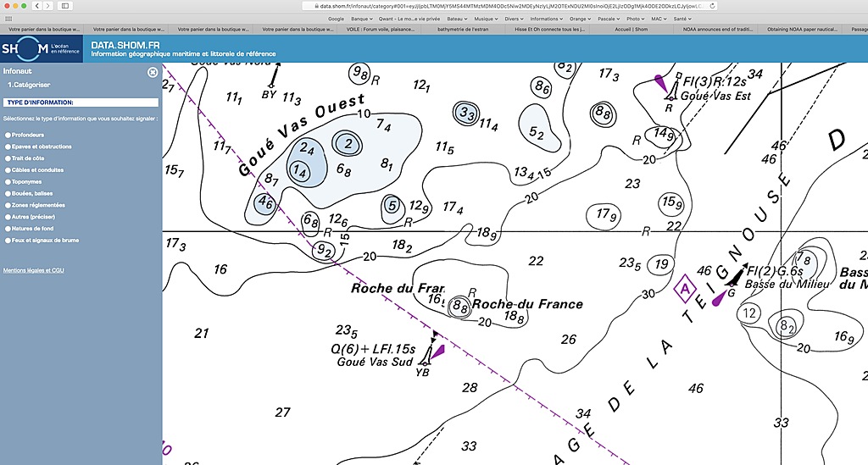Select Bouées, balises radio option
Image resolution: width=868 pixels, height=465 pixels.
(x=8, y=193)
